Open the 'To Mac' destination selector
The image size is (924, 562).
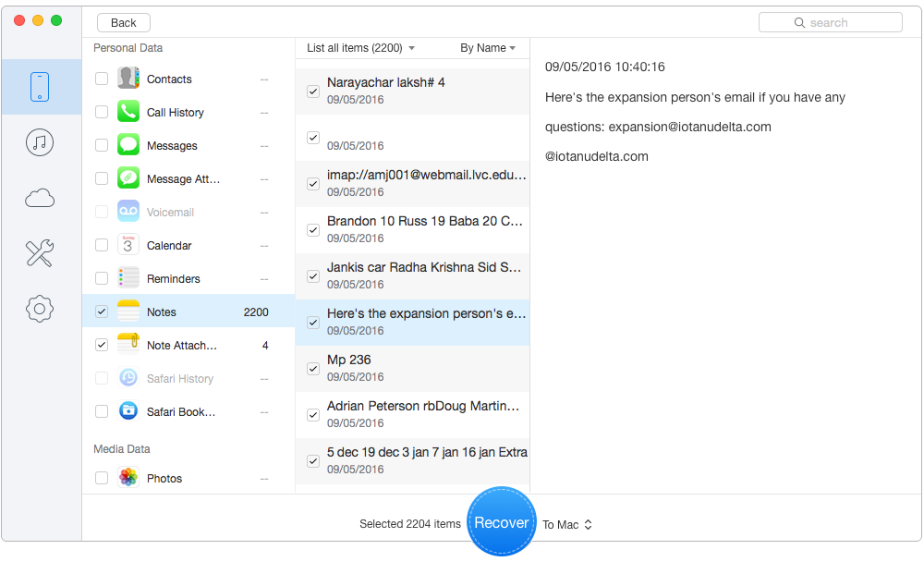pos(567,524)
